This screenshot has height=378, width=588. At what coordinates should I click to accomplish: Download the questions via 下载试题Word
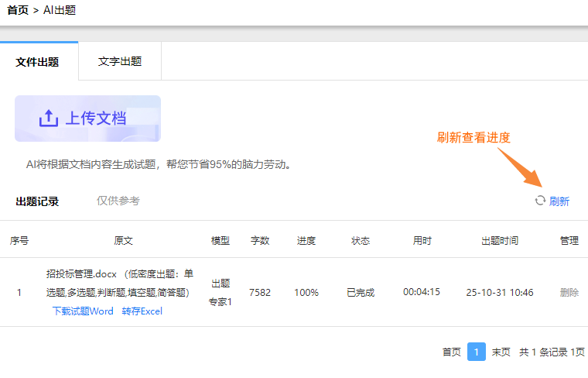click(x=83, y=311)
